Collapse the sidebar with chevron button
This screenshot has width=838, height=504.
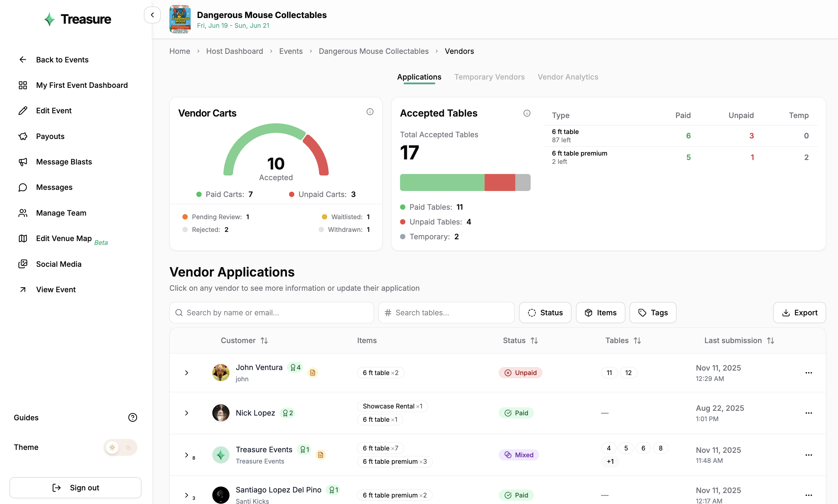152,15
